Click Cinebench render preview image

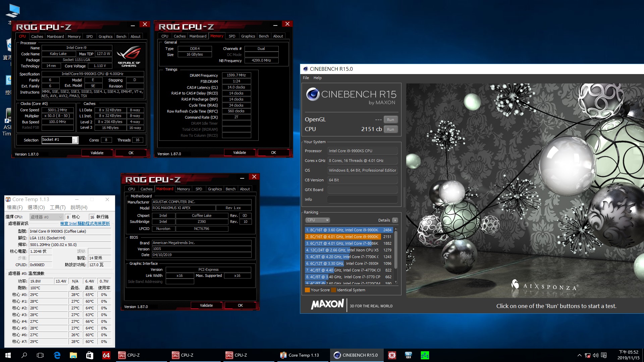(525, 191)
